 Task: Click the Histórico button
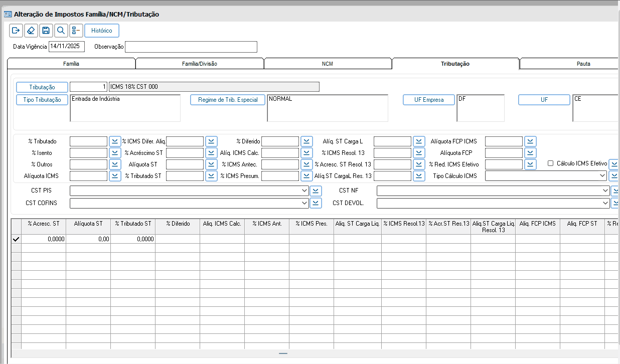click(x=102, y=31)
